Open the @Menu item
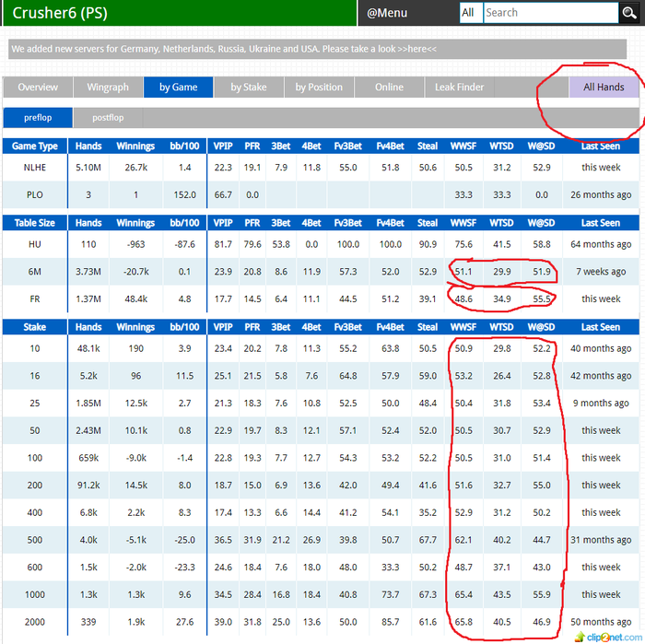Image resolution: width=645 pixels, height=644 pixels. 387,13
